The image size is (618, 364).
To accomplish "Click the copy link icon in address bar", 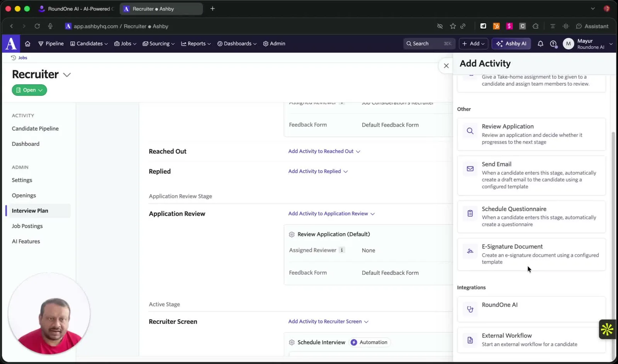I will [463, 26].
